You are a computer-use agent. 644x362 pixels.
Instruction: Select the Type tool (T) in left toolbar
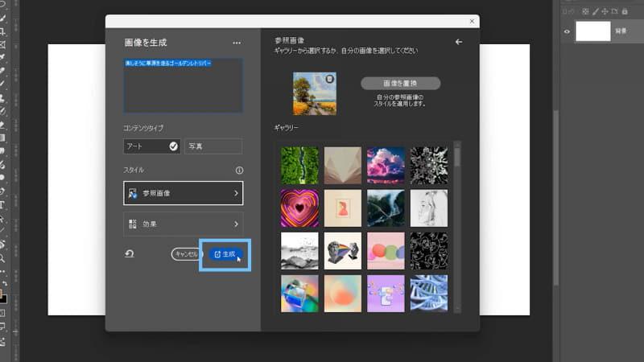2,205
